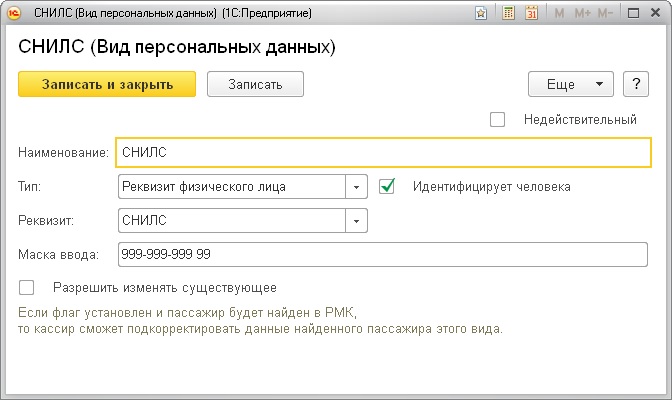Tick Разрешить изменять существующее checkbox
672x400 pixels.
tap(27, 288)
